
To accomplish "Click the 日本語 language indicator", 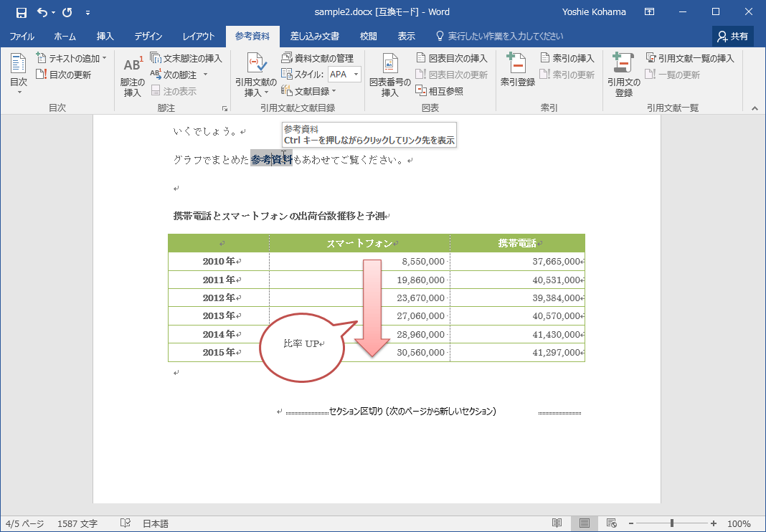I will click(x=156, y=523).
